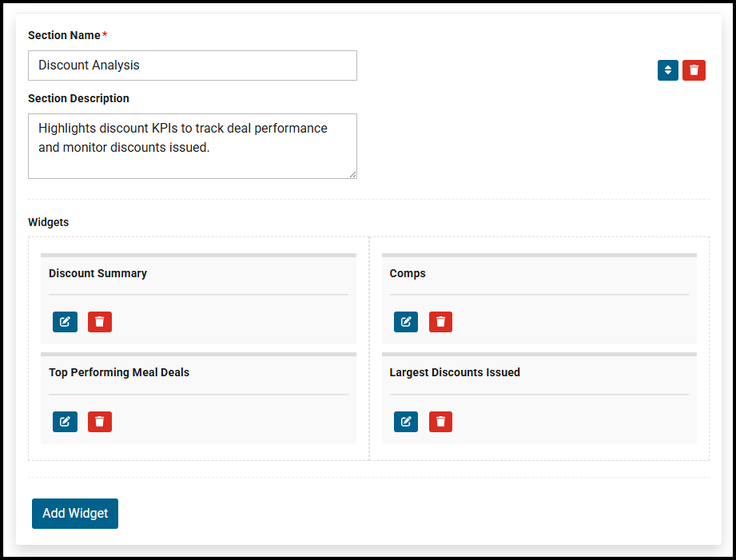Edit the Largest Discounts Issued widget
The height and width of the screenshot is (560, 736).
405,422
